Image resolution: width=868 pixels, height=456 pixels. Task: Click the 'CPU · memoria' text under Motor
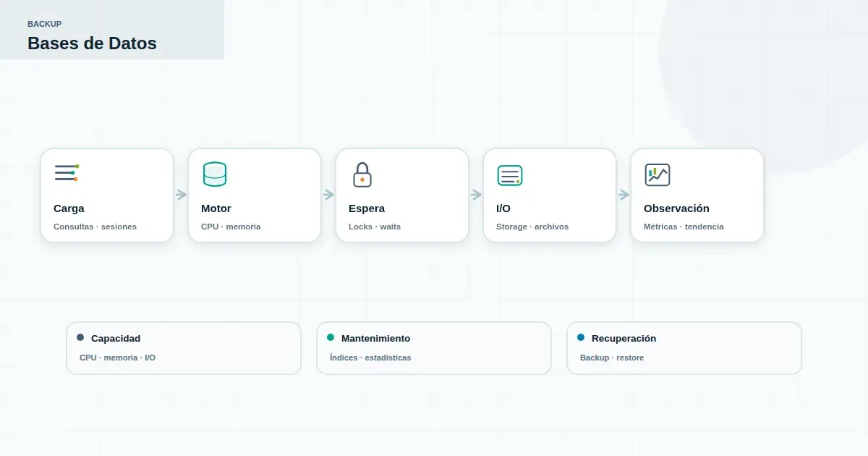(x=231, y=227)
